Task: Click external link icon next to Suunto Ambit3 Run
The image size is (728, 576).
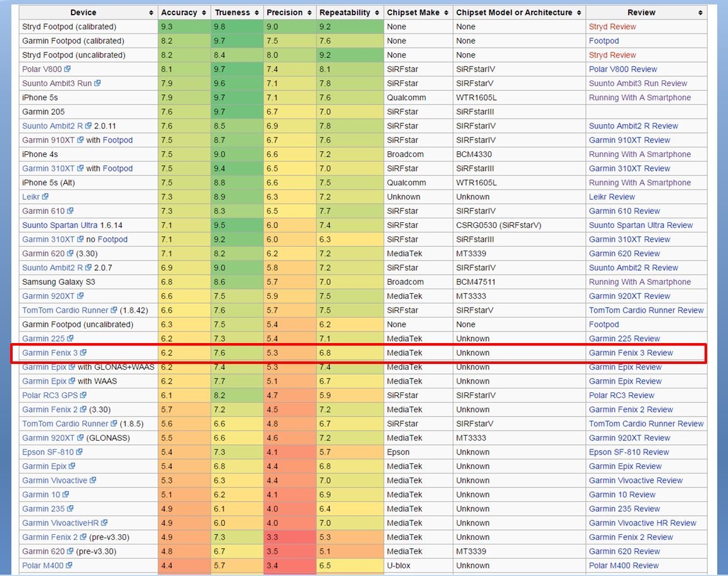Action: coord(97,83)
